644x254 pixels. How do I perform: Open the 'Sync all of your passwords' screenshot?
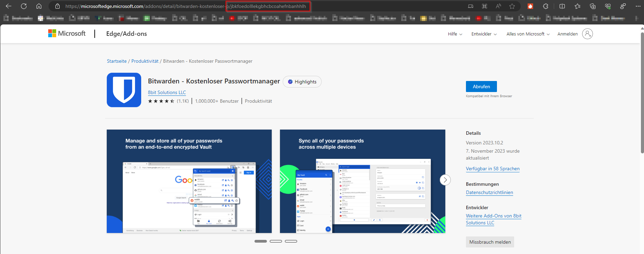point(363,181)
